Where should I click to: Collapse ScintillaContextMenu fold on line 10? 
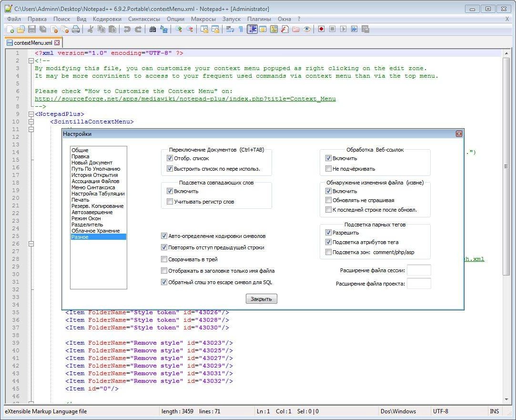(31, 122)
